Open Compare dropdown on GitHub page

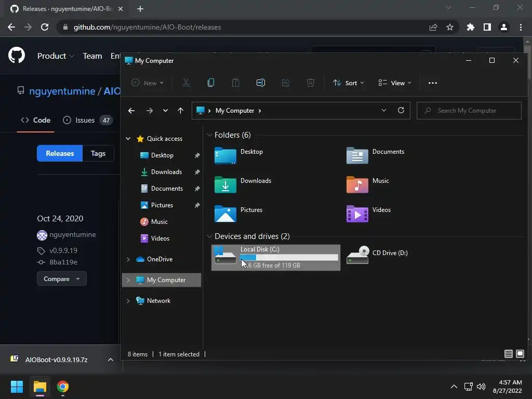tap(62, 279)
